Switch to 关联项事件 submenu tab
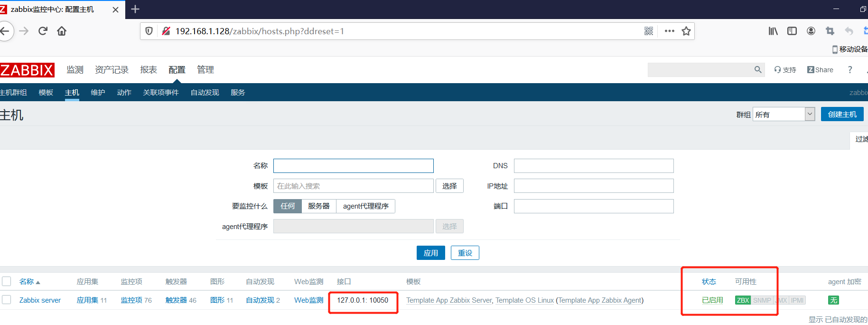868x325 pixels. tap(161, 92)
